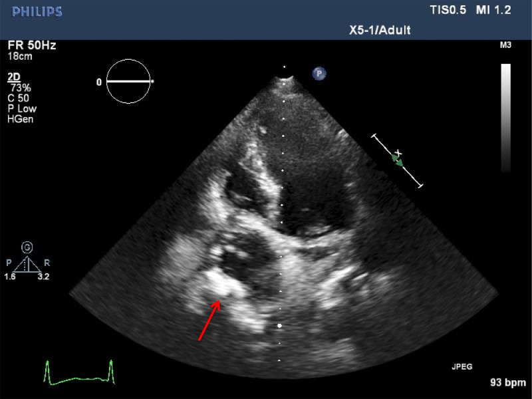Click the circled G icon
Screen dimensions: 532x399
pyautogui.click(x=27, y=247)
